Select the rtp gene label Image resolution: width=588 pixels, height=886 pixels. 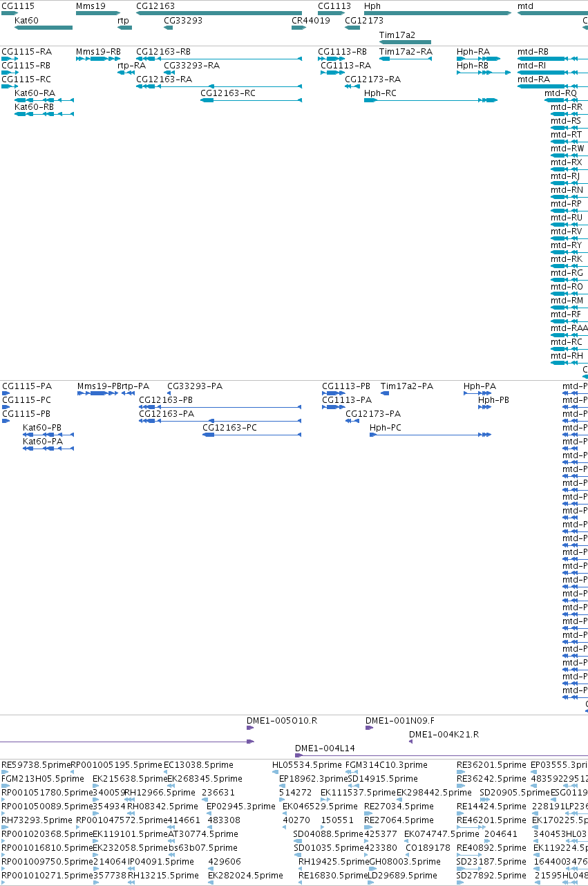click(123, 21)
